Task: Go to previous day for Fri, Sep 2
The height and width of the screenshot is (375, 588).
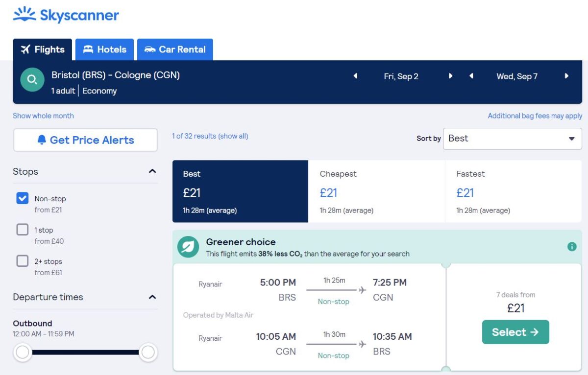Action: coord(355,76)
